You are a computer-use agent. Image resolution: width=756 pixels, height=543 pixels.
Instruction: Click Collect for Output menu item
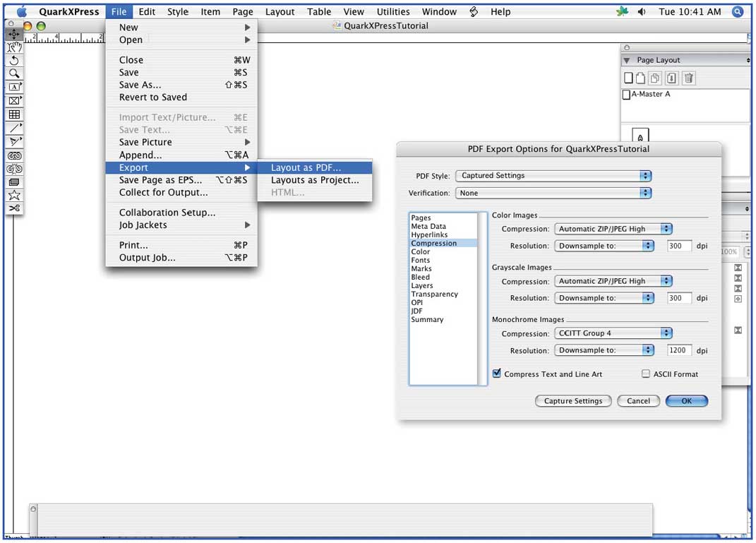click(181, 192)
